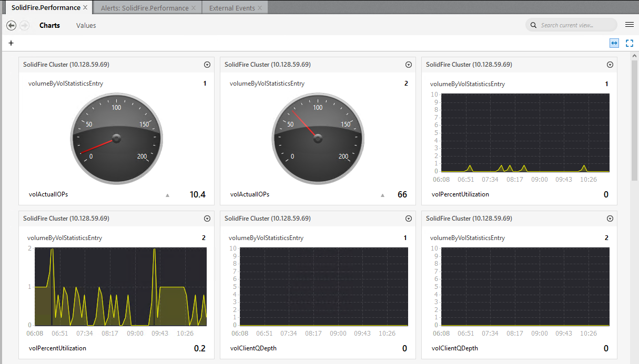Select the Values view

86,25
